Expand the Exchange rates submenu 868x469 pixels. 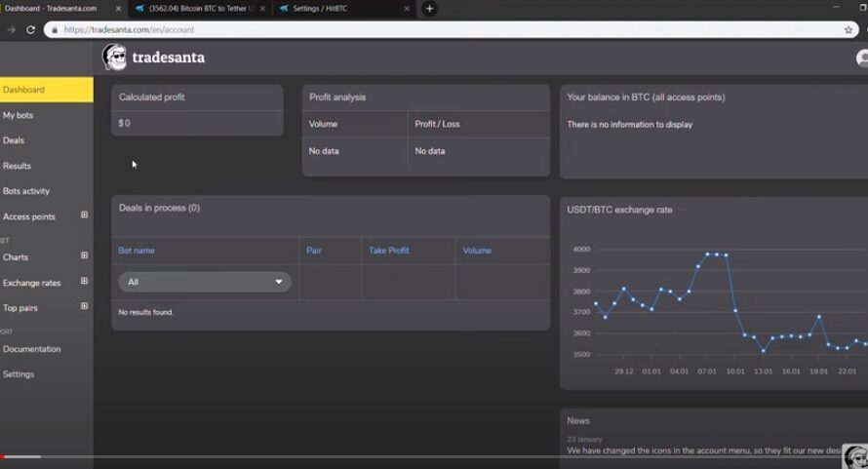(x=84, y=281)
